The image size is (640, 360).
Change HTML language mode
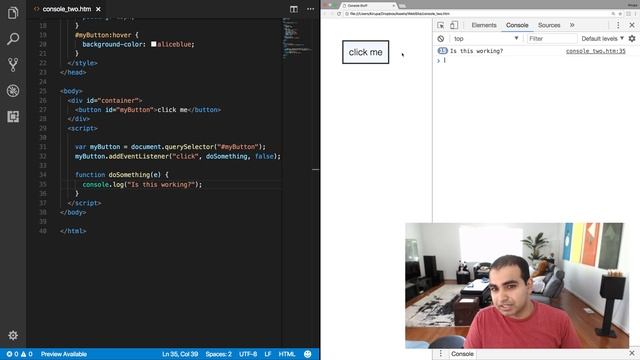(x=287, y=354)
